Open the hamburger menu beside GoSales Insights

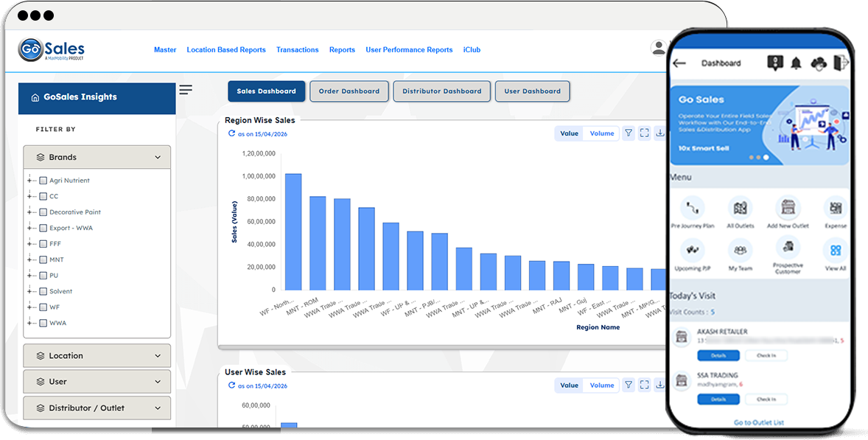pyautogui.click(x=186, y=90)
